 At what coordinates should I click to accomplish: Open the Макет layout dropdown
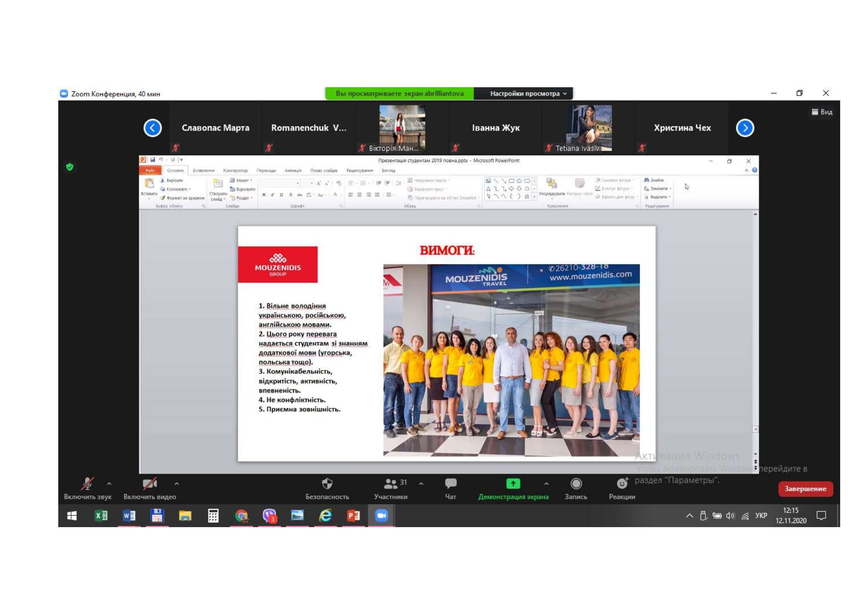[x=241, y=180]
